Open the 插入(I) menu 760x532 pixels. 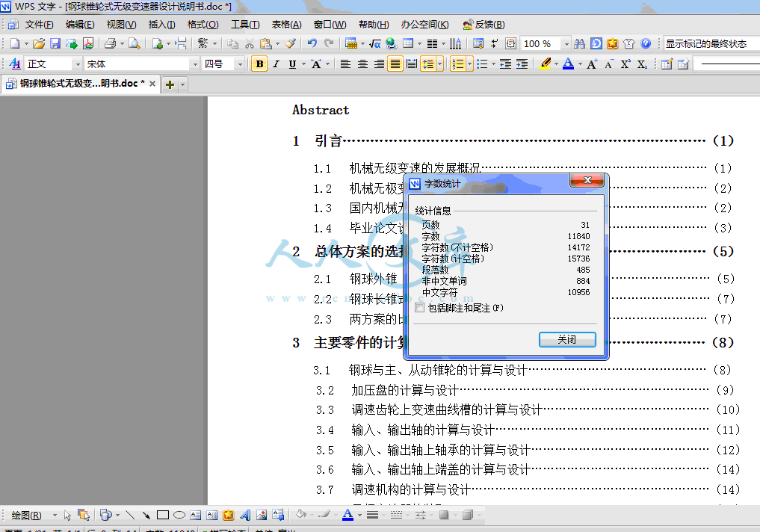coord(161,24)
